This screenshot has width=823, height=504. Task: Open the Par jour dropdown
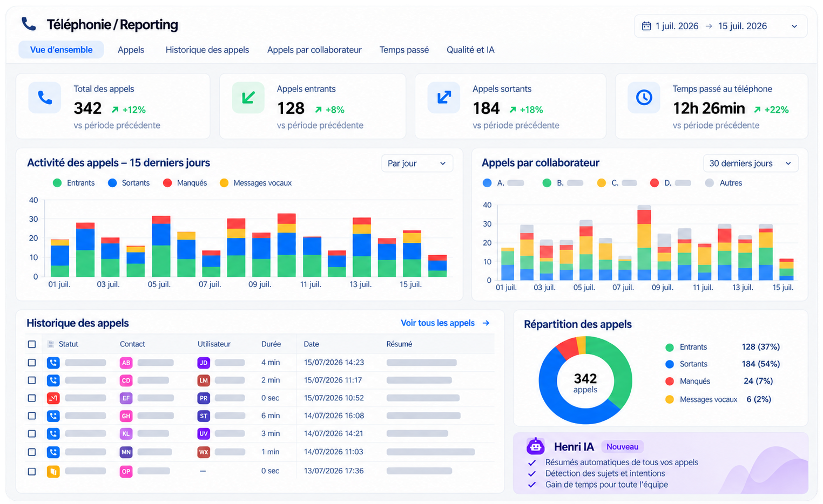[417, 164]
